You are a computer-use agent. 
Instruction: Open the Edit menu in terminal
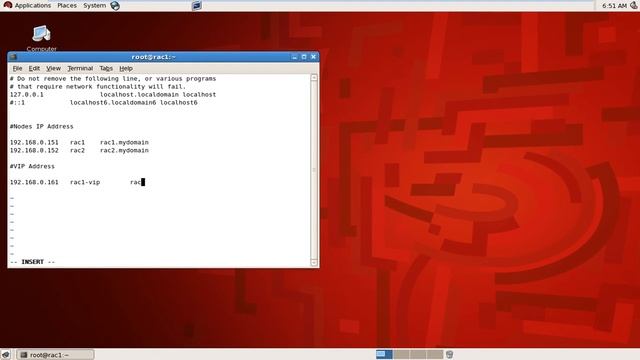click(x=34, y=68)
